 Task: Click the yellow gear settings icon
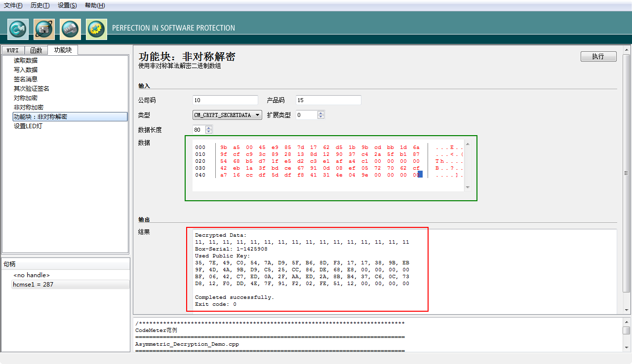(x=97, y=29)
